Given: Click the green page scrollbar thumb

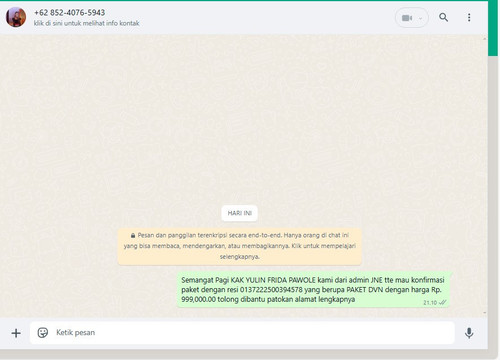Looking at the screenshot, I should [493, 29].
